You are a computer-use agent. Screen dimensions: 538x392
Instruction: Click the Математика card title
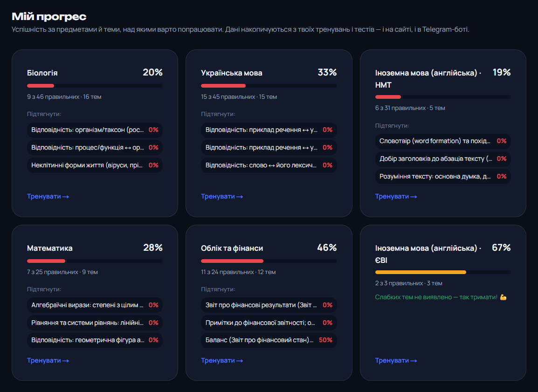click(50, 248)
